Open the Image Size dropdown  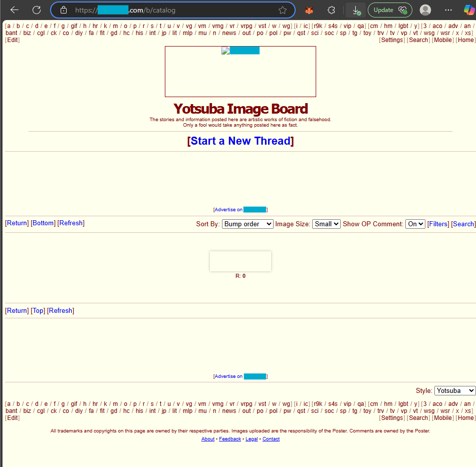coord(326,224)
